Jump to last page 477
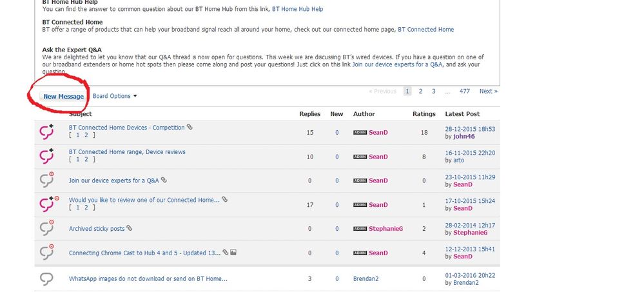Viewport: 644px width, 292px height. (465, 91)
